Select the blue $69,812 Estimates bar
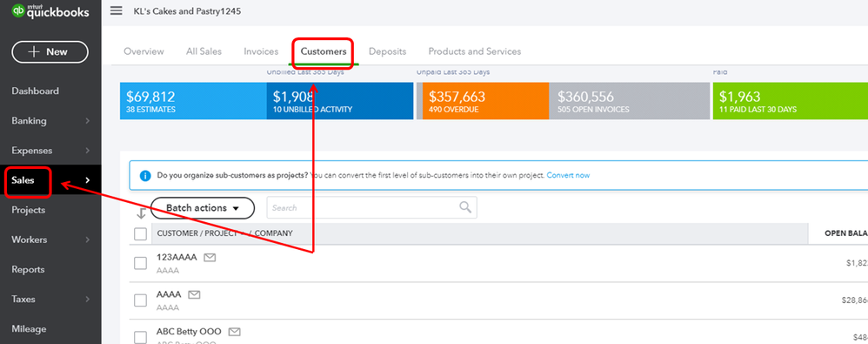868x344 pixels. (193, 101)
